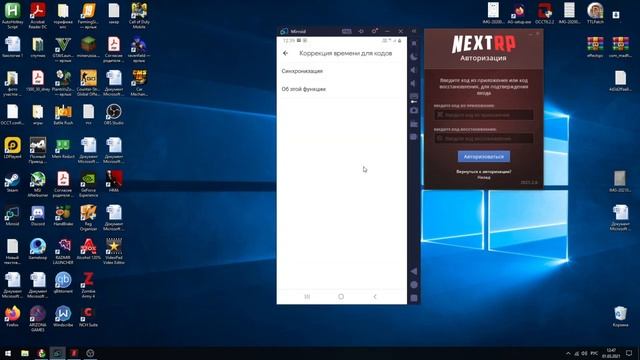Open MSI Afterburner desktop shortcut

pyautogui.click(x=38, y=184)
